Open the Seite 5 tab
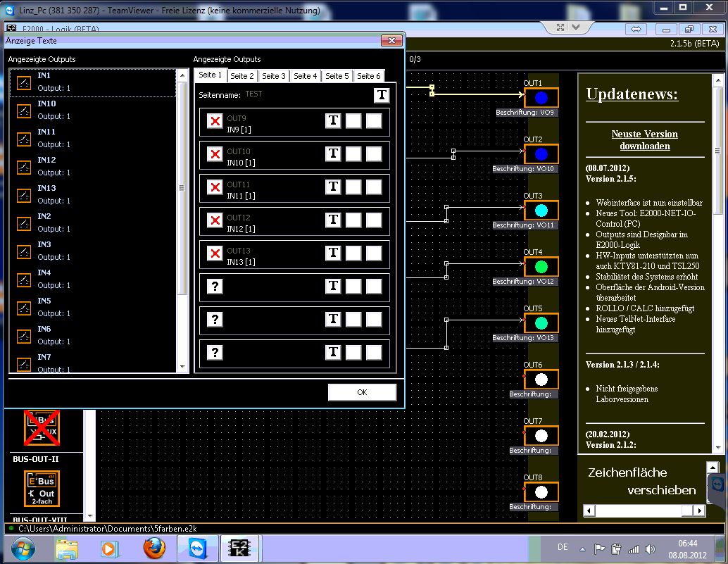The width and height of the screenshot is (728, 564). click(x=337, y=76)
